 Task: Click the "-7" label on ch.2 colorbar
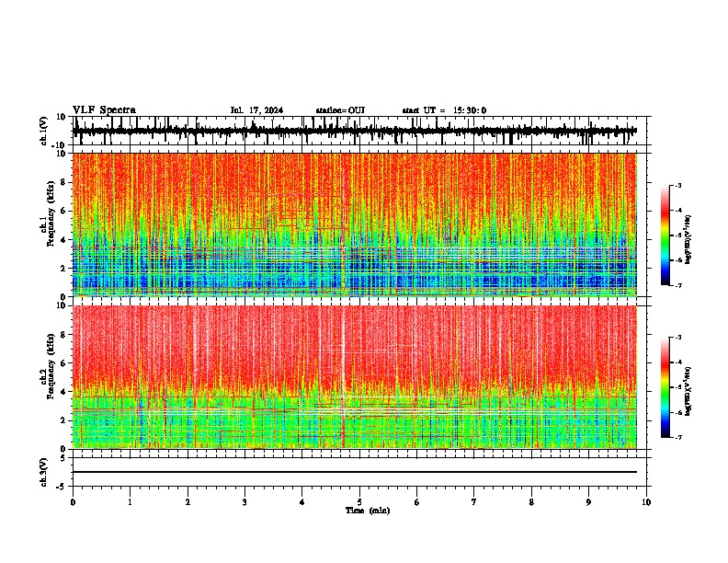pos(677,437)
